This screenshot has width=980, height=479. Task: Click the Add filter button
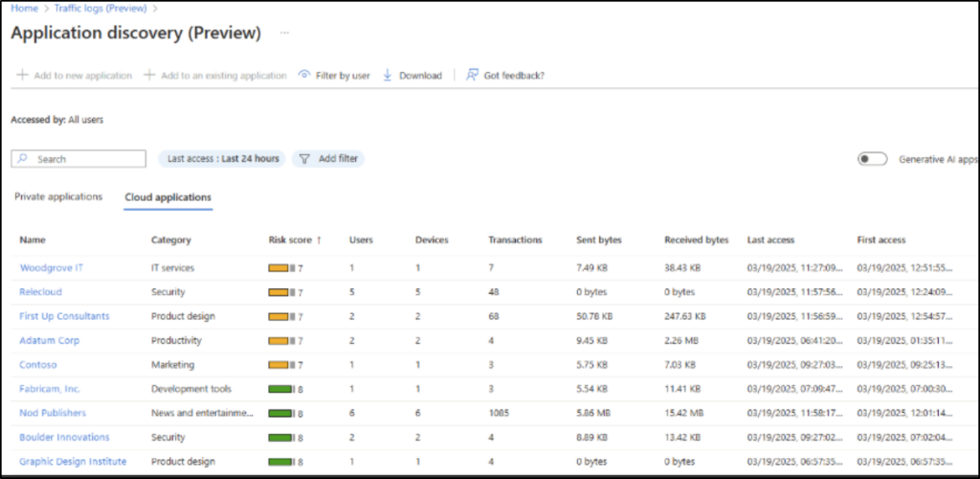(328, 159)
